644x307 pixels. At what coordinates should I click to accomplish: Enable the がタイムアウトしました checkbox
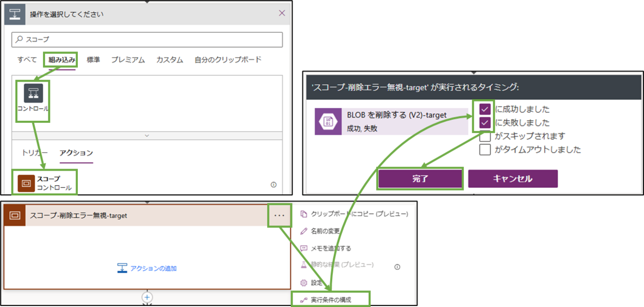pyautogui.click(x=485, y=149)
